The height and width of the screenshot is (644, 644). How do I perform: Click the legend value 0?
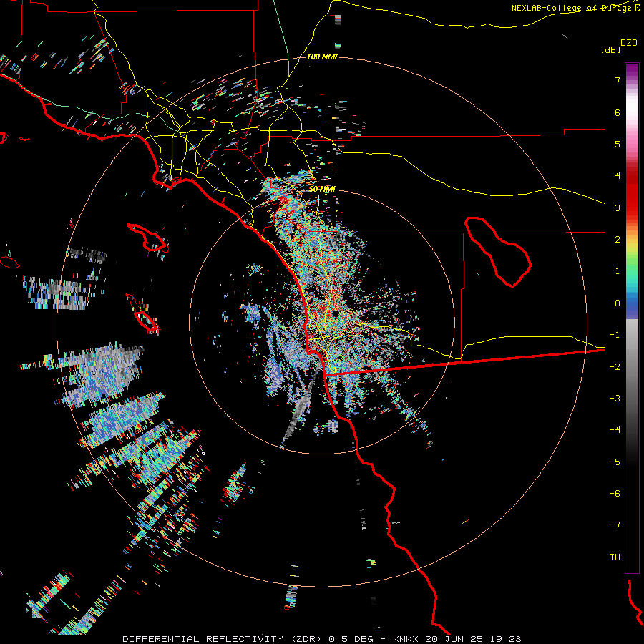[x=618, y=303]
